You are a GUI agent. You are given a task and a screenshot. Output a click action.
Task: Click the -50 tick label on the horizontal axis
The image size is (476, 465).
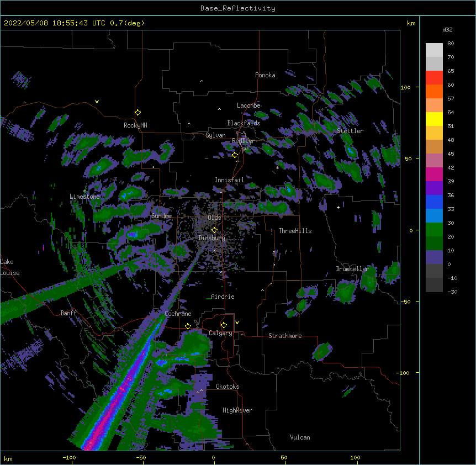click(141, 457)
